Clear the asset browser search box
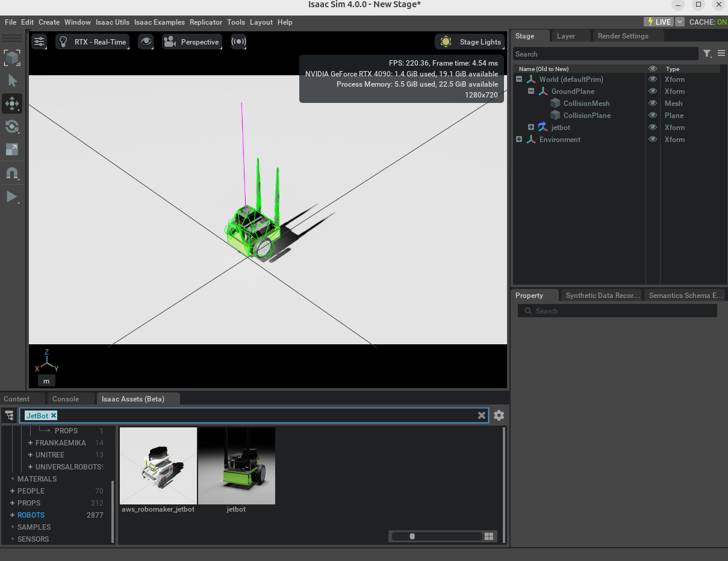This screenshot has height=561, width=728. click(482, 415)
